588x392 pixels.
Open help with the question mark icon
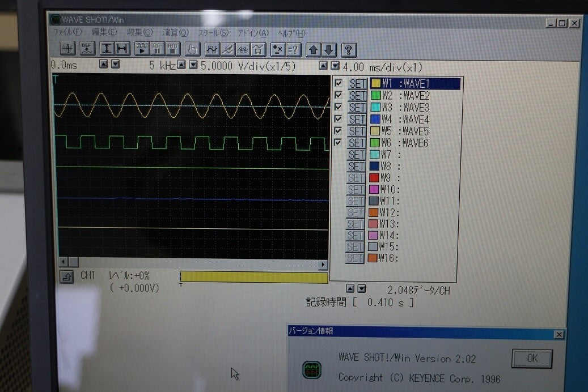point(348,50)
